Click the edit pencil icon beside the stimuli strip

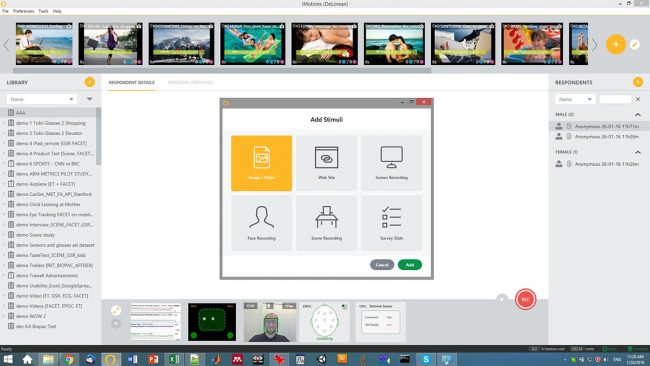[x=635, y=44]
